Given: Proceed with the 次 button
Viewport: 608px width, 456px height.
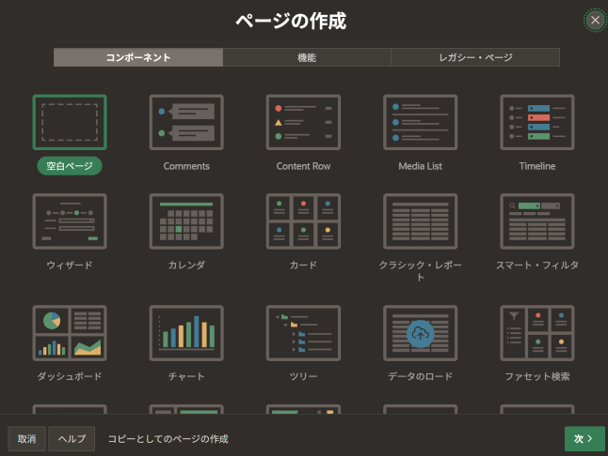Looking at the screenshot, I should [584, 439].
